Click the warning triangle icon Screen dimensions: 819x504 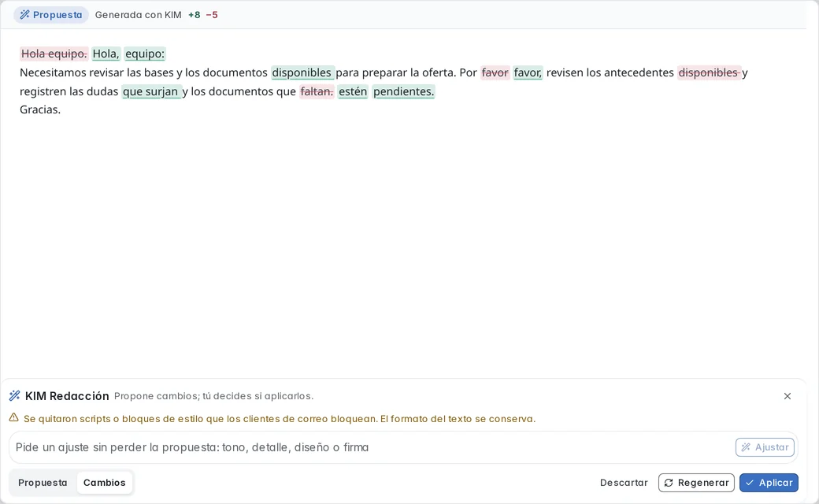coord(14,418)
